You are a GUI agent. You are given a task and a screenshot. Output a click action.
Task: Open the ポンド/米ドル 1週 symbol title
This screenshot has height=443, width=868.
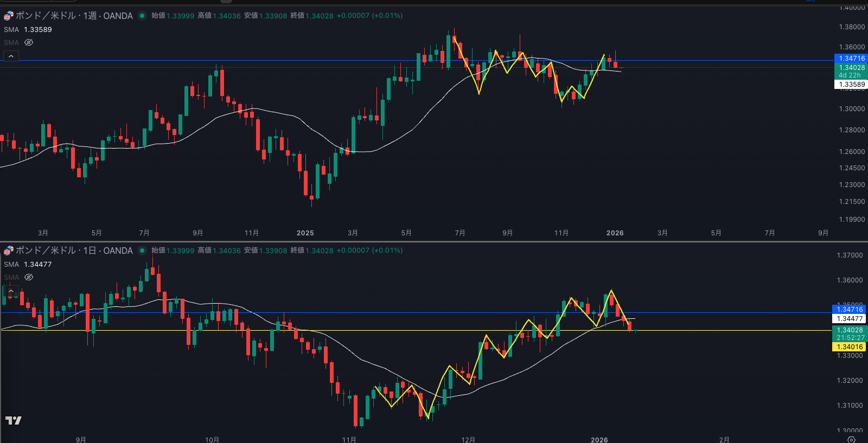point(74,16)
